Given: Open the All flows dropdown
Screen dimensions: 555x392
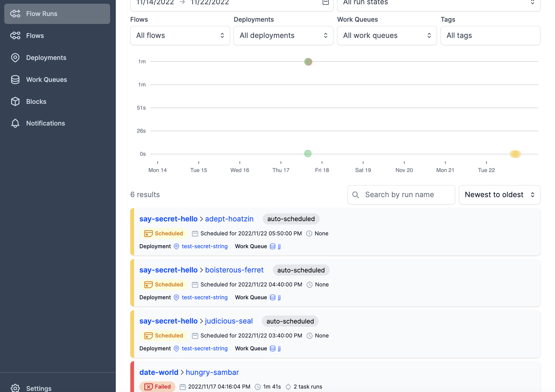Looking at the screenshot, I should click(180, 35).
